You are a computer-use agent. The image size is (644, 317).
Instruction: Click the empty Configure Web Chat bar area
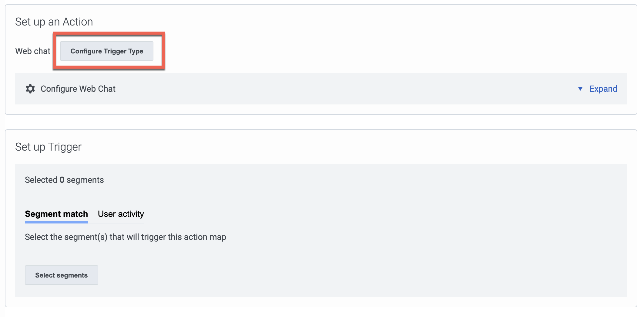coord(346,89)
